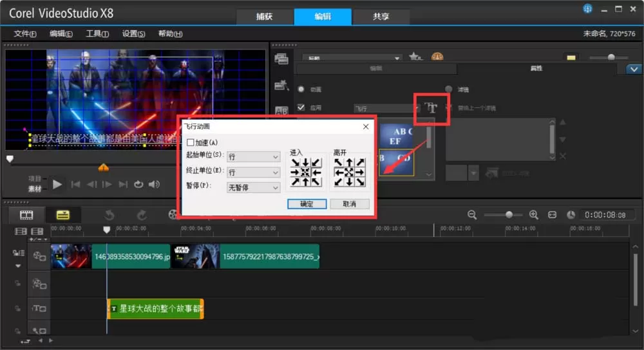
Task: Click the redo arrow in timeline toolbar
Action: [x=142, y=215]
